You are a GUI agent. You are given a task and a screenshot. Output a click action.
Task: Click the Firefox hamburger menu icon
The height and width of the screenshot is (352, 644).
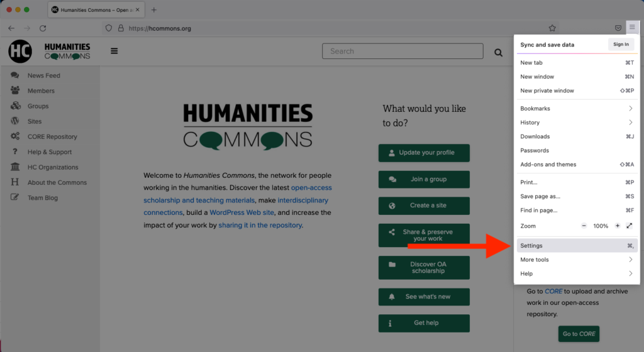point(632,28)
